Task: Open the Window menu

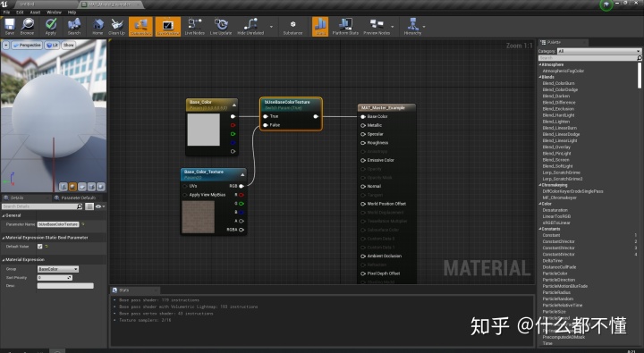Action: (x=54, y=13)
